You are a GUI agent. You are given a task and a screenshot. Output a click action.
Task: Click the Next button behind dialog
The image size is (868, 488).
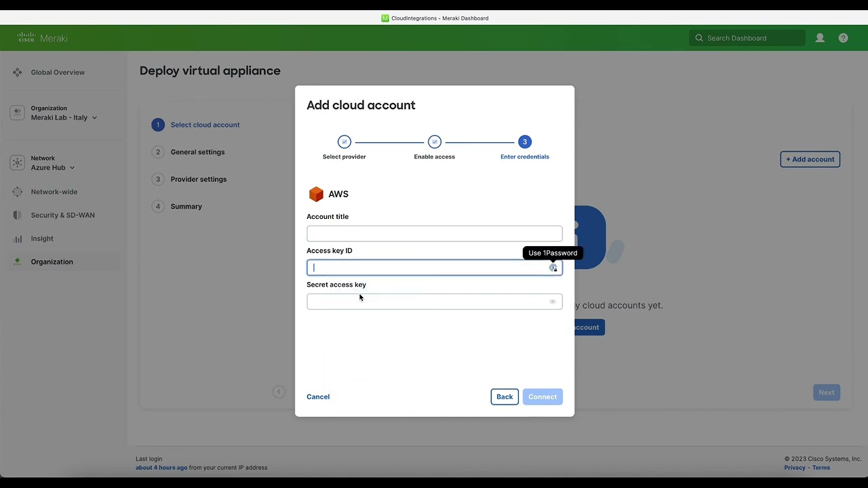pyautogui.click(x=827, y=392)
